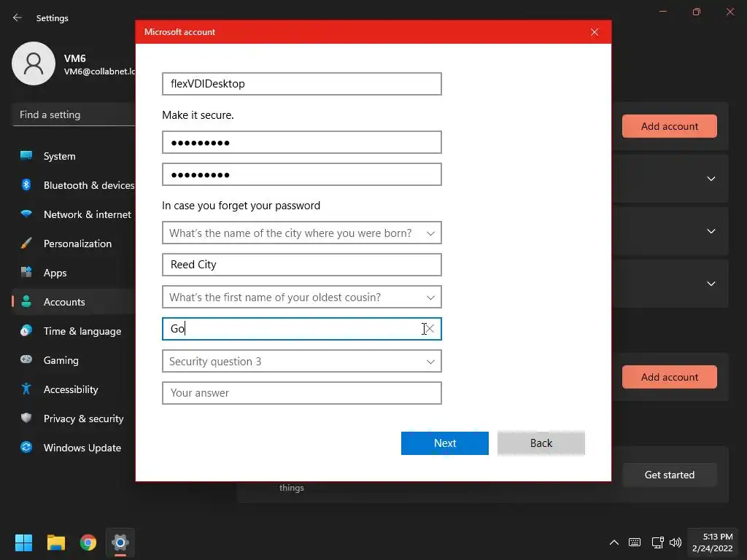The image size is (747, 560).
Task: Click the lower Add account button
Action: (x=670, y=377)
